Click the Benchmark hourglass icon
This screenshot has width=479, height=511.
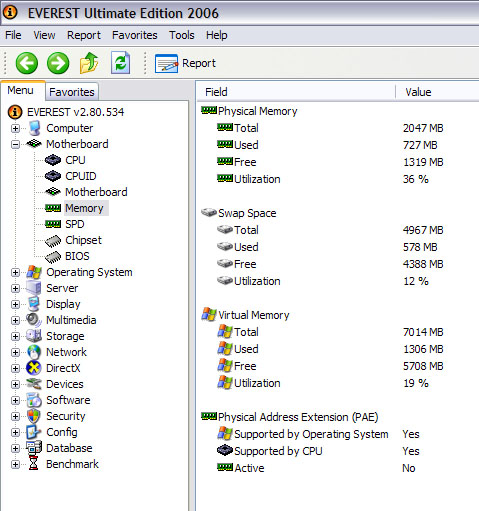point(33,464)
